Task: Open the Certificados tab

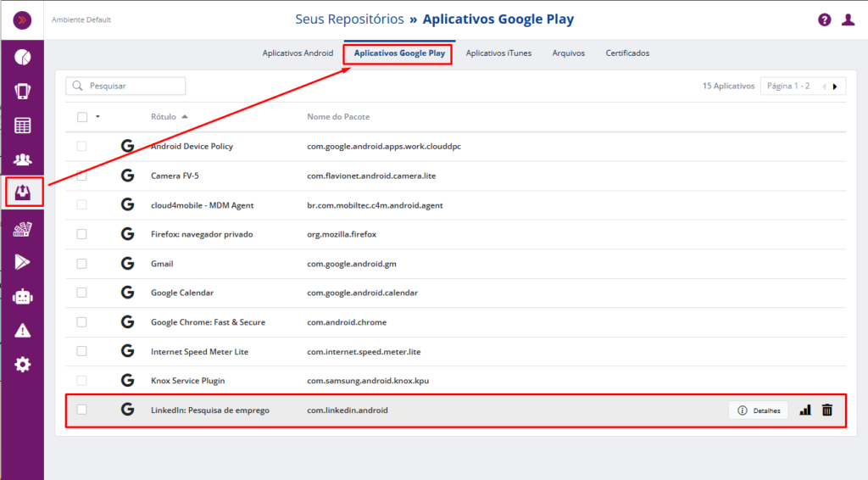Action: [x=627, y=53]
